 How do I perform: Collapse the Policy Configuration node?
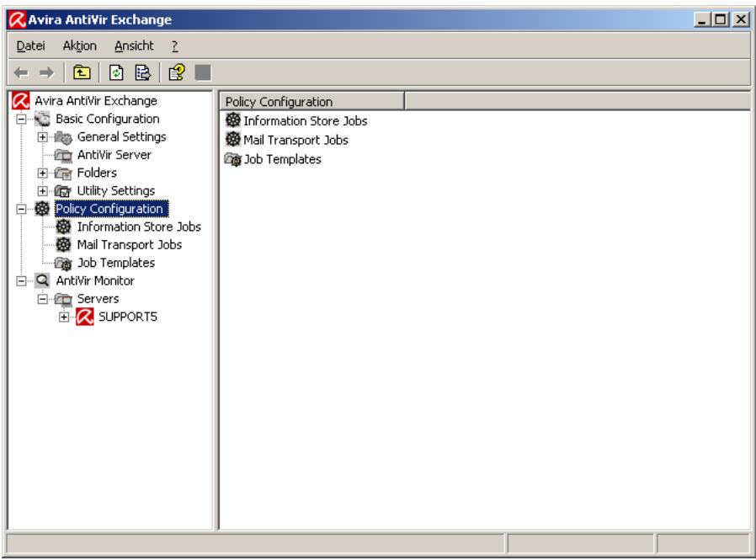(x=21, y=209)
